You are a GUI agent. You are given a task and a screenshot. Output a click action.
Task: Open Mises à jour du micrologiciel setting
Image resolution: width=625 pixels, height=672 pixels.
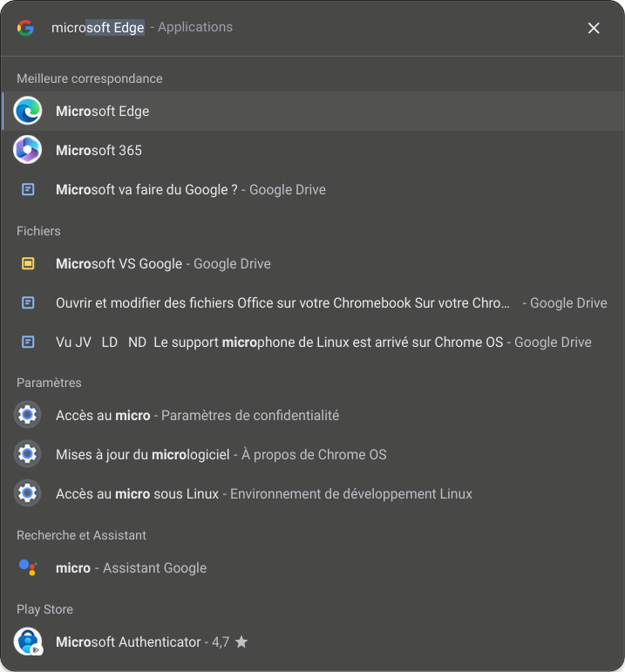pos(312,454)
